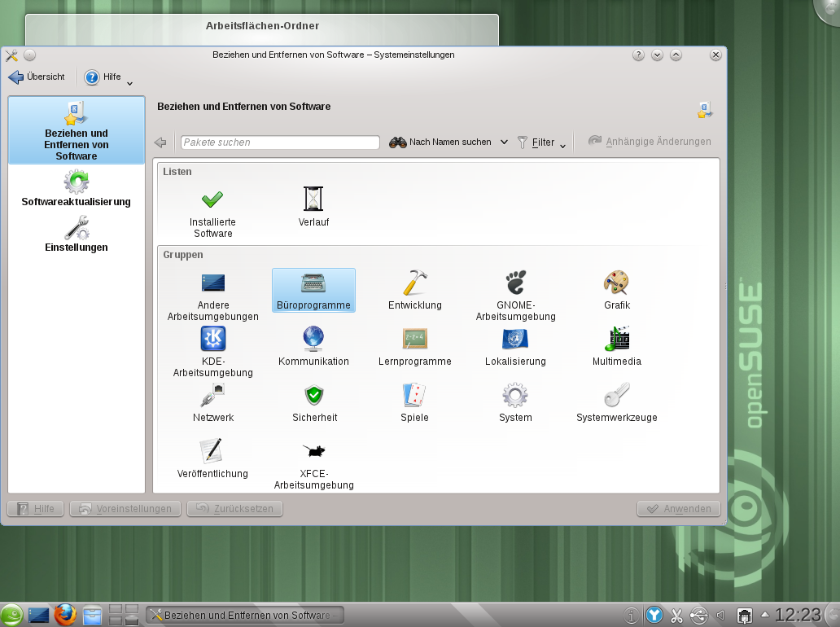The width and height of the screenshot is (840, 627).
Task: Open the KDE-Arbeitsumgebung group
Action: click(212, 350)
